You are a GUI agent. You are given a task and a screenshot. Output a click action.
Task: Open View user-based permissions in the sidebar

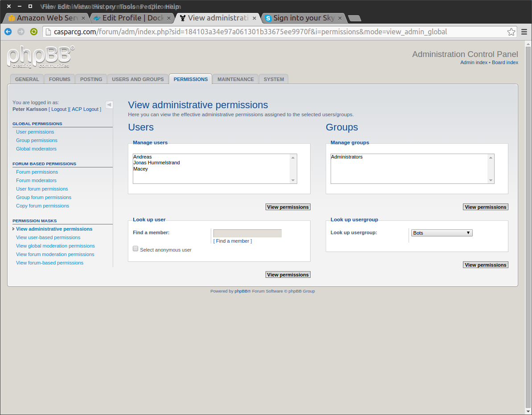coord(48,237)
